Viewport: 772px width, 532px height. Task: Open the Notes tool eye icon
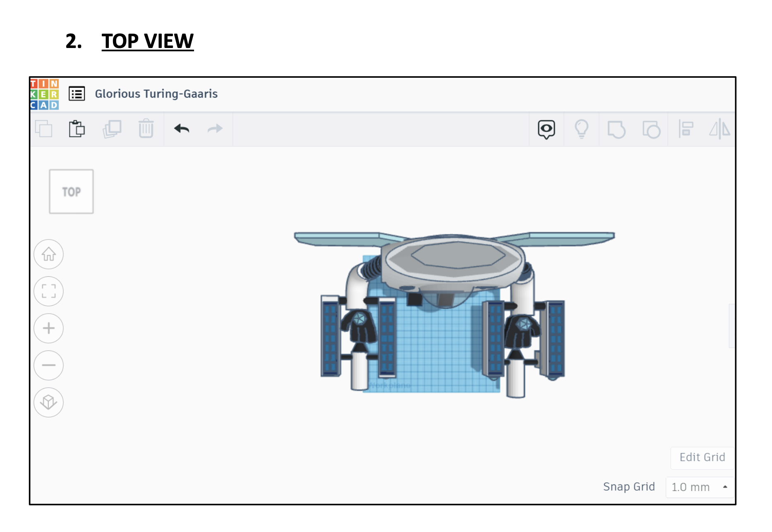[547, 129]
